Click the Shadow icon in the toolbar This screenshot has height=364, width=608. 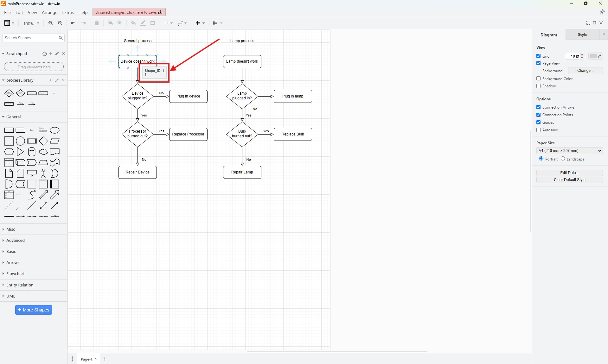[153, 23]
